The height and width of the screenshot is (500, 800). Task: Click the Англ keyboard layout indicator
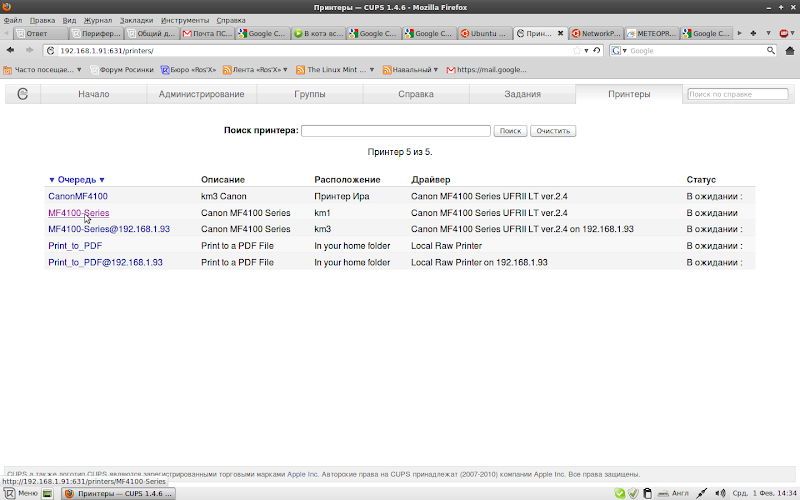[673, 493]
